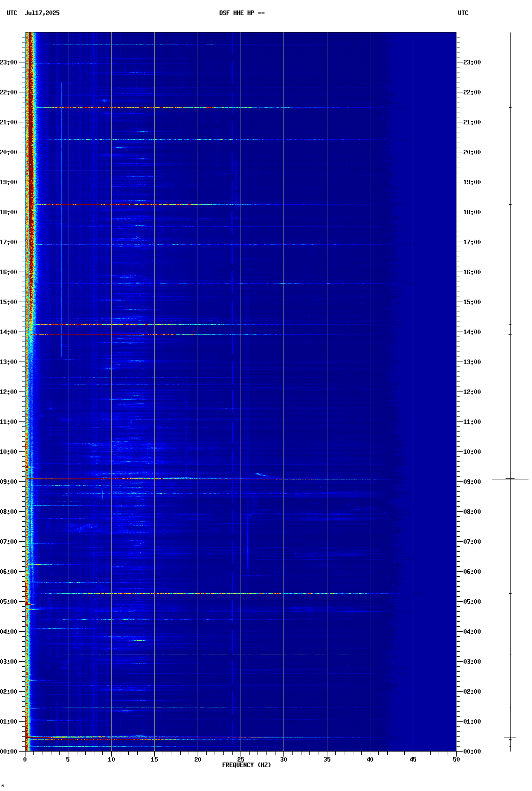Click 05:00 on the right time axis
The width and height of the screenshot is (532, 791).
coord(472,602)
